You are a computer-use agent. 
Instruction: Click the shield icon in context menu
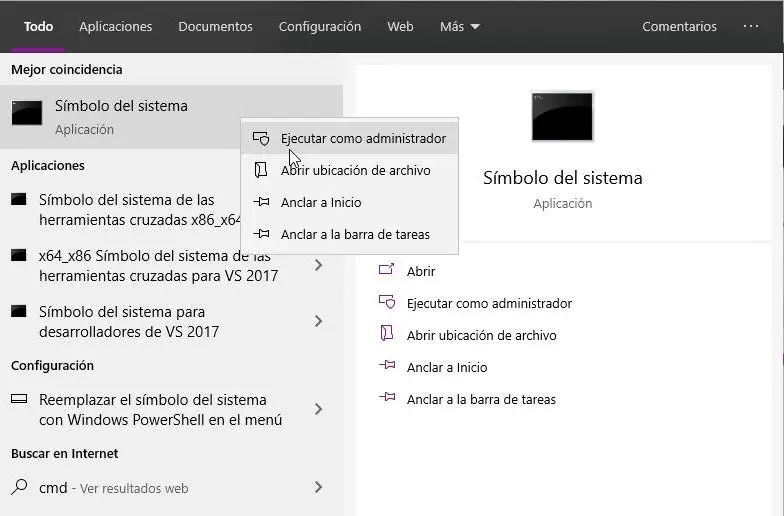click(x=261, y=138)
